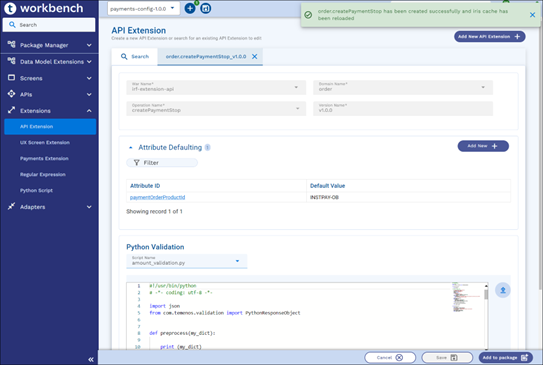Open the paymentOrderProductId attribute link
Viewport: 543px width, 365px height.
157,197
